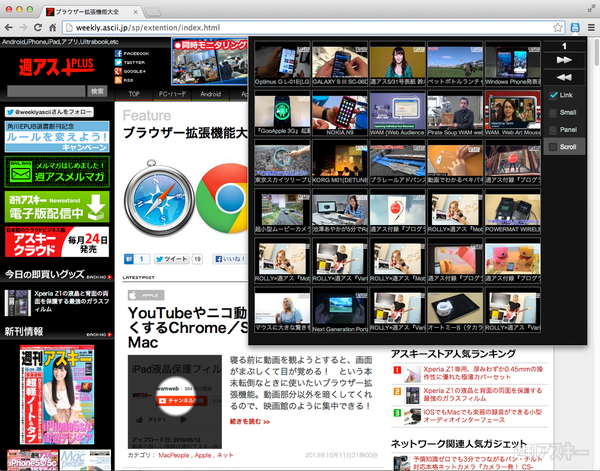Click the browser forward arrow
This screenshot has height=471, width=600.
click(x=23, y=28)
